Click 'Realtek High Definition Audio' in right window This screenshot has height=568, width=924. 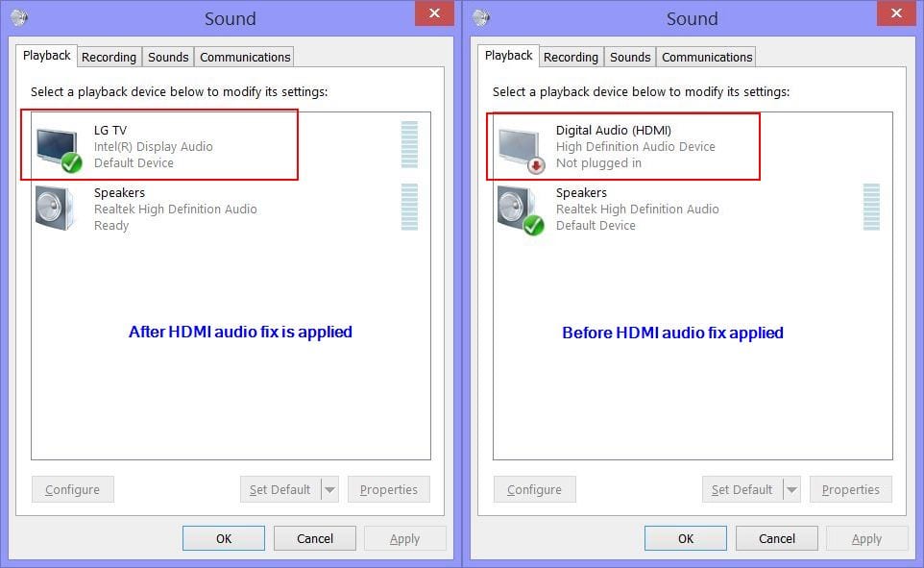click(638, 209)
